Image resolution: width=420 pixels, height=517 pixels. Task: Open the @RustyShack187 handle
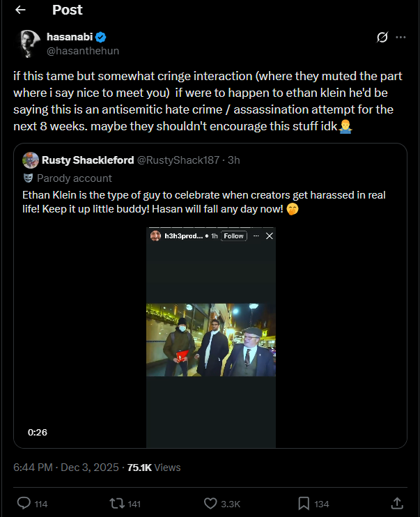pos(178,160)
